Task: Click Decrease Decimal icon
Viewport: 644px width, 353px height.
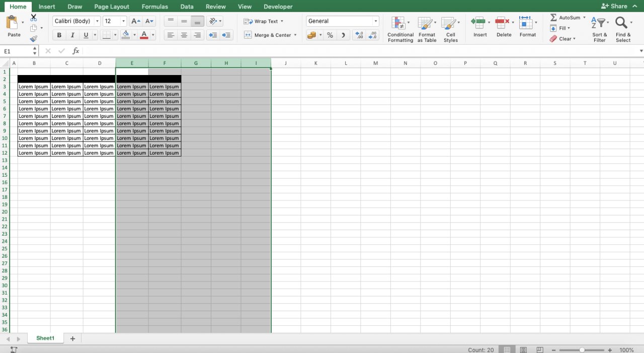Action: (x=373, y=35)
